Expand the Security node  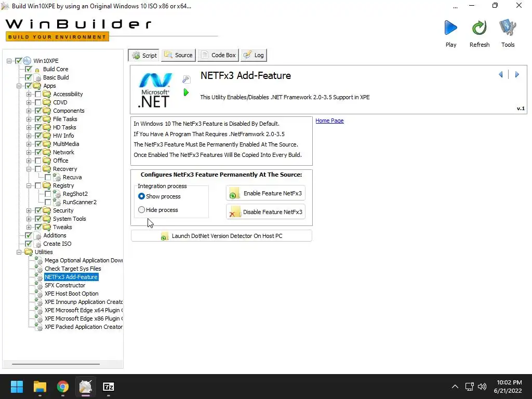point(29,211)
